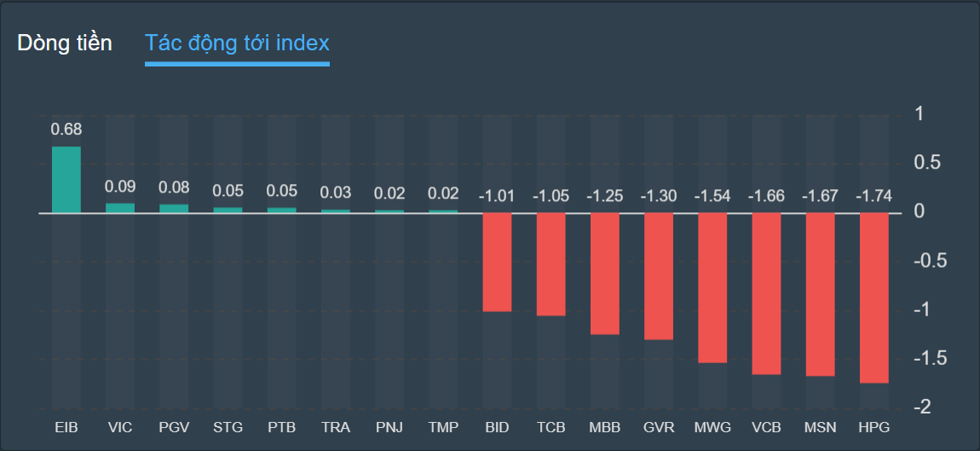Select the red MBB bar
This screenshot has height=451, width=980.
605,273
